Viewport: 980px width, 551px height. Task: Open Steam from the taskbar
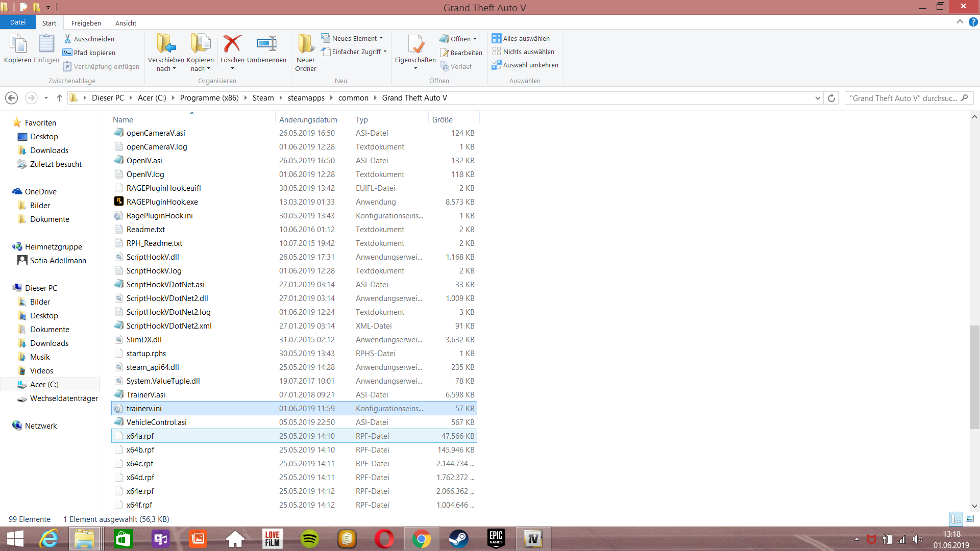(x=458, y=539)
